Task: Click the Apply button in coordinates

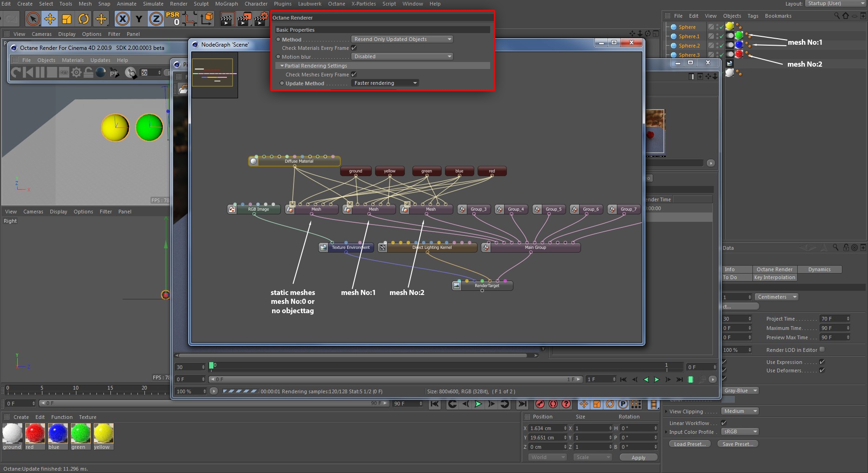Action: (638, 458)
